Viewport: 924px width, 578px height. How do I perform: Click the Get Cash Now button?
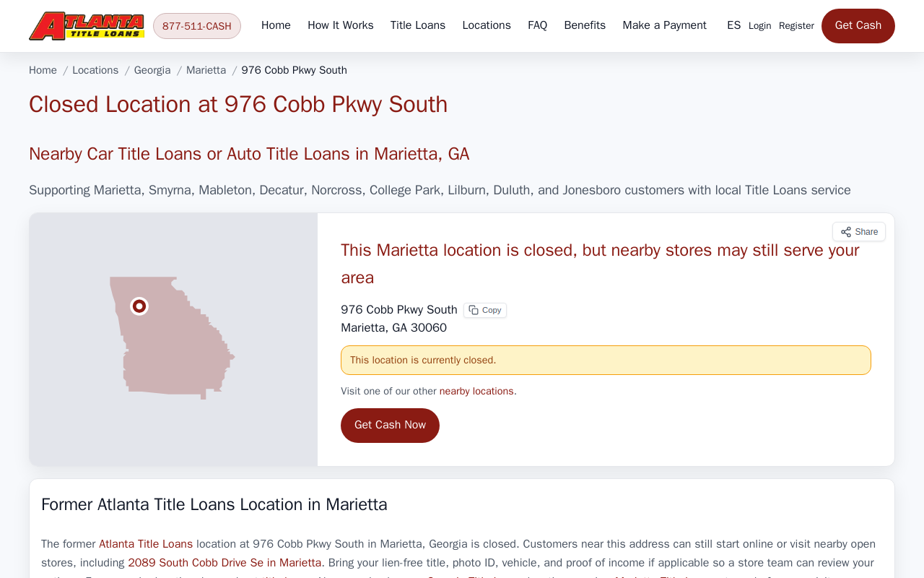pyautogui.click(x=390, y=426)
